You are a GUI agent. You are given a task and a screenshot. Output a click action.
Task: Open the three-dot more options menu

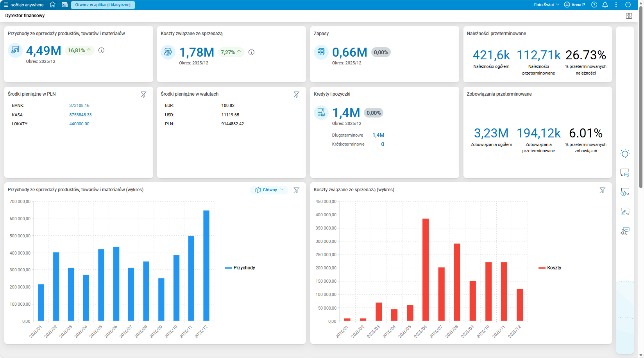(616, 5)
